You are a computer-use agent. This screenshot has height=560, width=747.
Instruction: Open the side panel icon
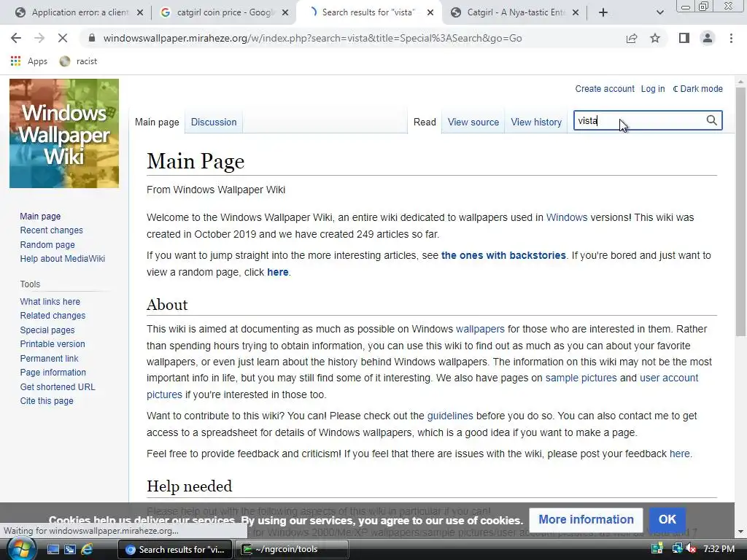tap(684, 38)
